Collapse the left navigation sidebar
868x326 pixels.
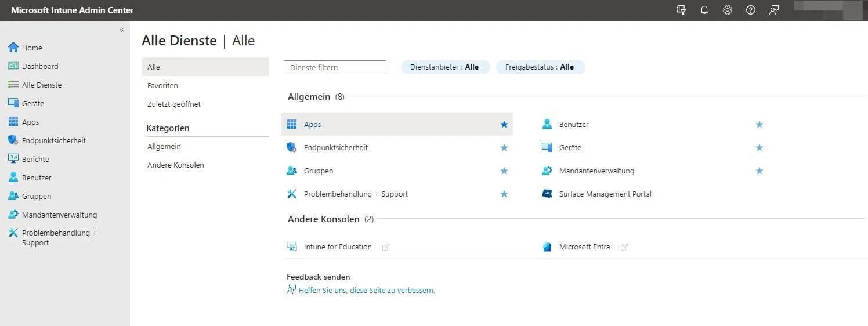[122, 30]
